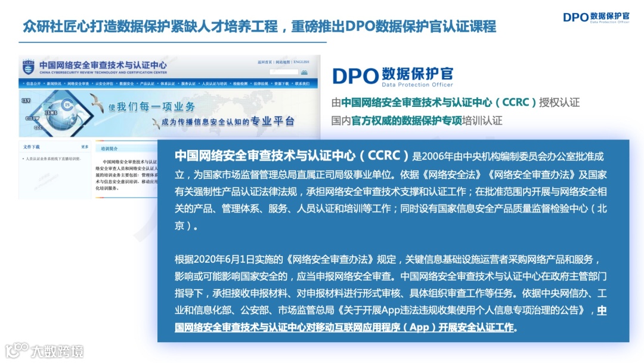This screenshot has width=644, height=363.
Task: Click the ISMS label on the banner graphic
Action: pyautogui.click(x=51, y=113)
